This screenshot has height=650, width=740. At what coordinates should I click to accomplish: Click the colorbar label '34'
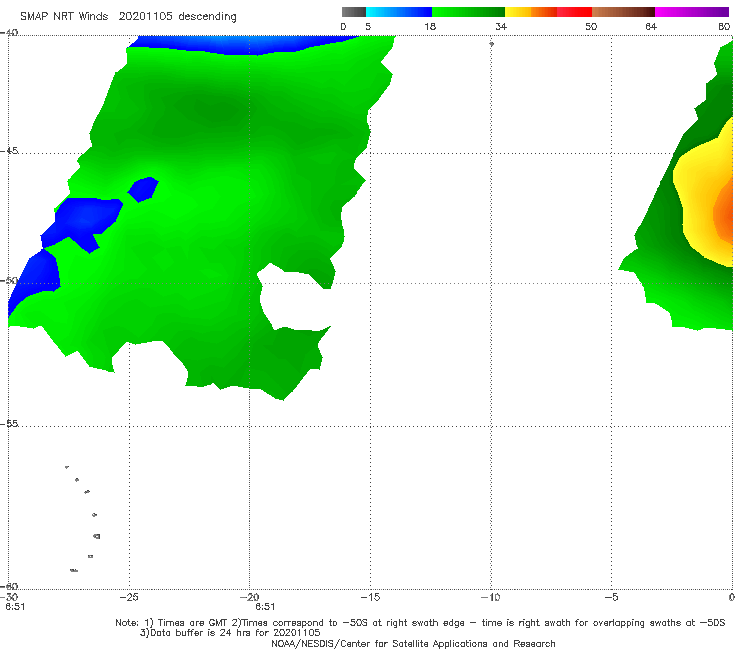click(x=501, y=26)
